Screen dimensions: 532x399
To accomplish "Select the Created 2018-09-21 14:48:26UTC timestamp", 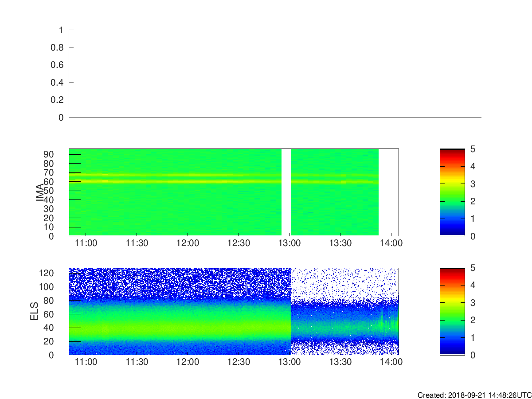I will click(474, 395).
